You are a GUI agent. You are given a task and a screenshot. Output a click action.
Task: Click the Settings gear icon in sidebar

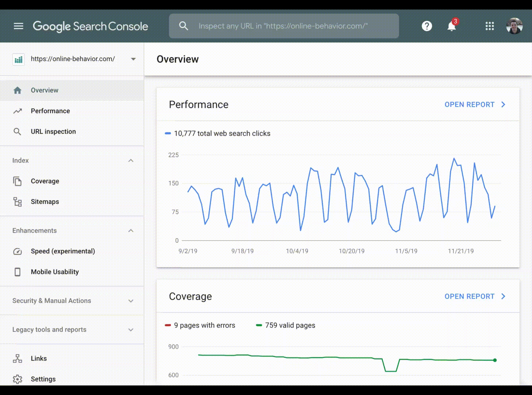pyautogui.click(x=18, y=379)
